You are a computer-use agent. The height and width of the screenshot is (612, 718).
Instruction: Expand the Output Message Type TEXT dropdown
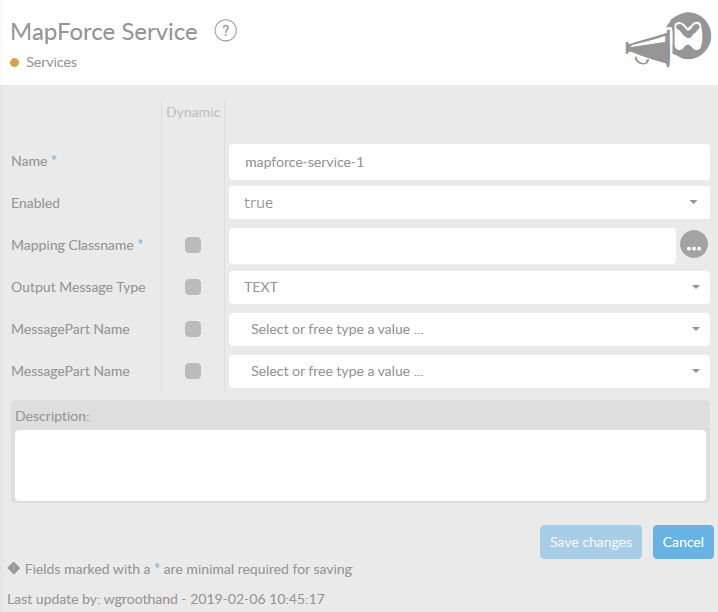click(x=469, y=287)
